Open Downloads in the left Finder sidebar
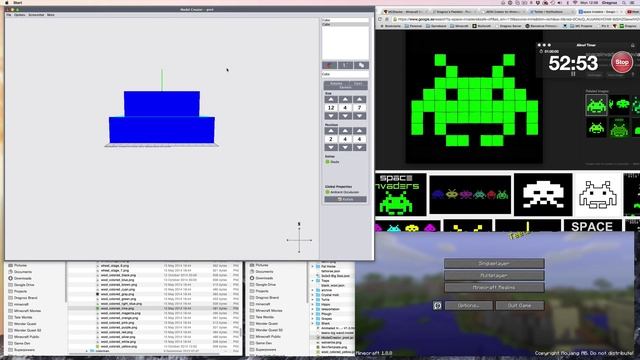This screenshot has width=640, height=360. coord(20,278)
